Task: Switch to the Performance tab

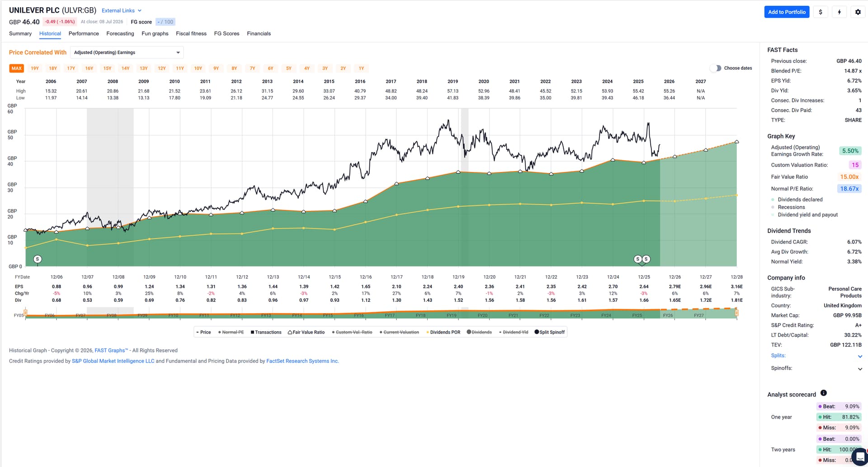Action: [84, 33]
